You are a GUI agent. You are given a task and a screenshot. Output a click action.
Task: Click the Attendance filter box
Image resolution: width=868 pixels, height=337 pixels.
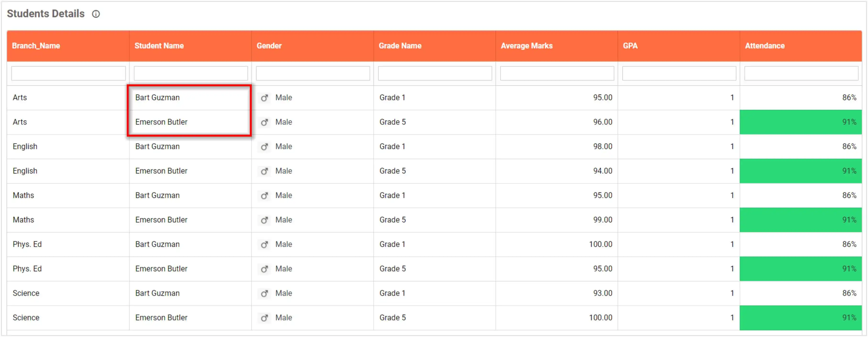pyautogui.click(x=802, y=73)
